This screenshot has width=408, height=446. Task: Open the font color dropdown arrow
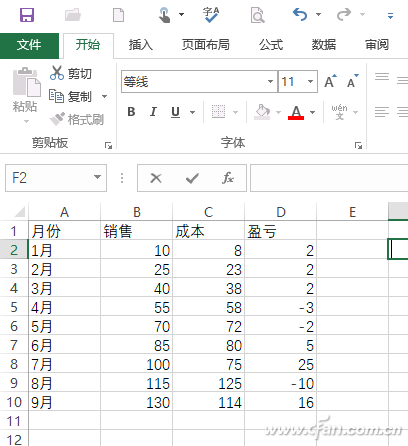tap(312, 112)
